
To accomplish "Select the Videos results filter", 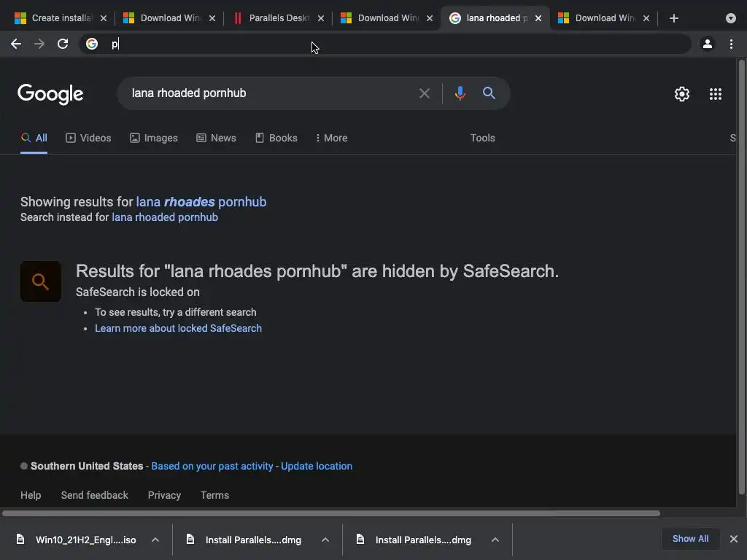I will [88, 138].
